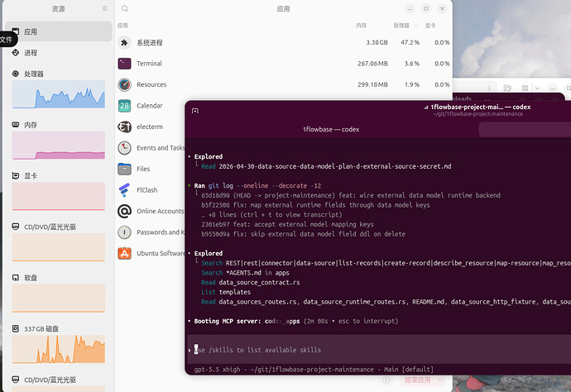
Task: Sort by 应用 column header
Action: click(x=122, y=26)
